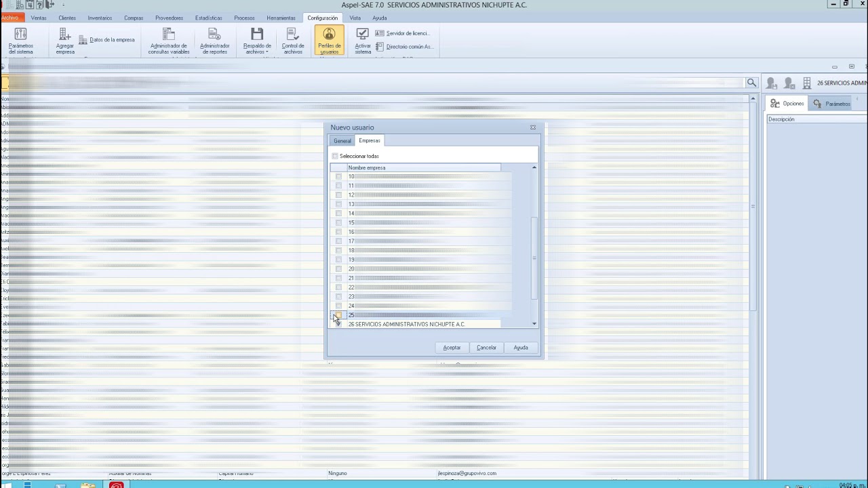Open the Ayuda ribbon tab
Image resolution: width=868 pixels, height=488 pixels.
pos(380,18)
